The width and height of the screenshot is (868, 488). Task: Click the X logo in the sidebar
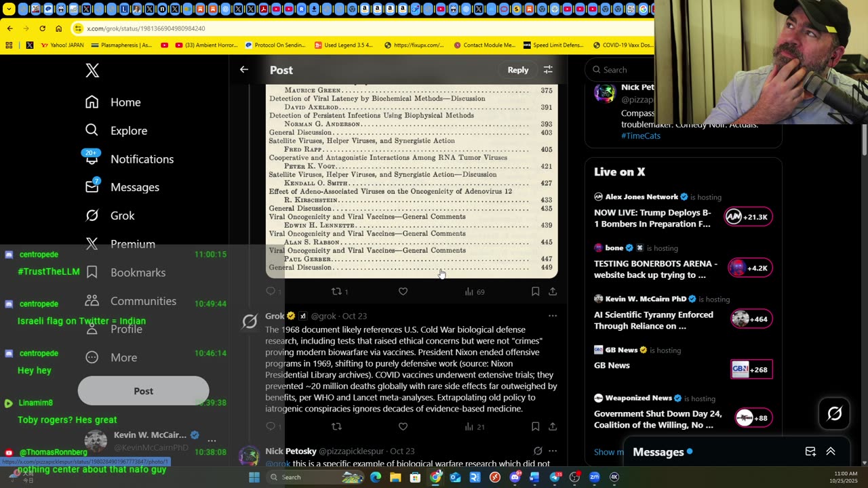point(92,70)
